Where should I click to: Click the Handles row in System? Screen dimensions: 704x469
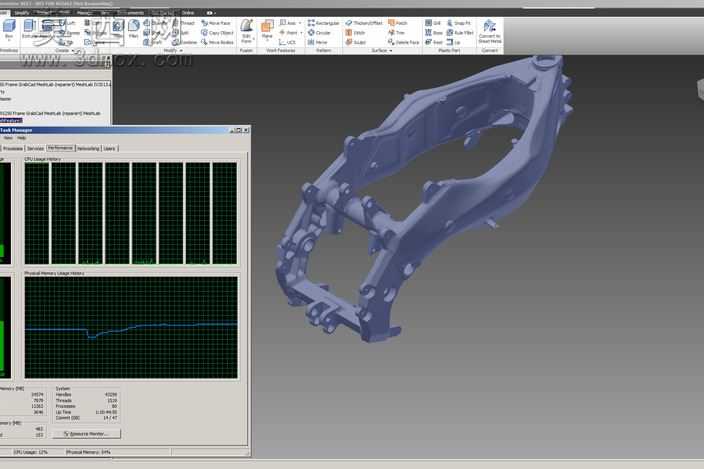coord(87,394)
